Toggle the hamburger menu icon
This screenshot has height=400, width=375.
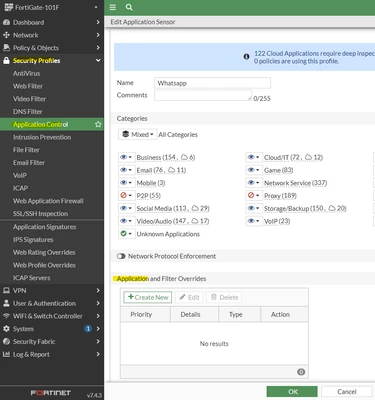(x=113, y=7)
